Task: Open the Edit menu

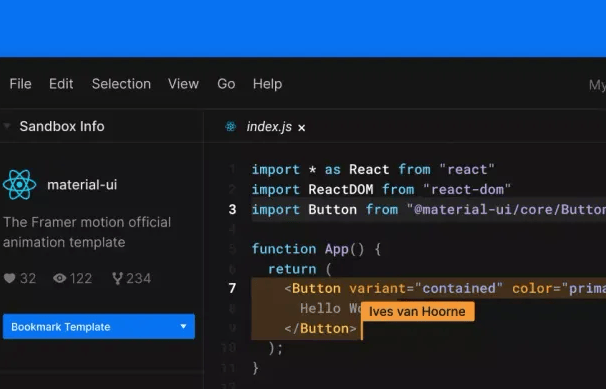Action: pos(61,84)
